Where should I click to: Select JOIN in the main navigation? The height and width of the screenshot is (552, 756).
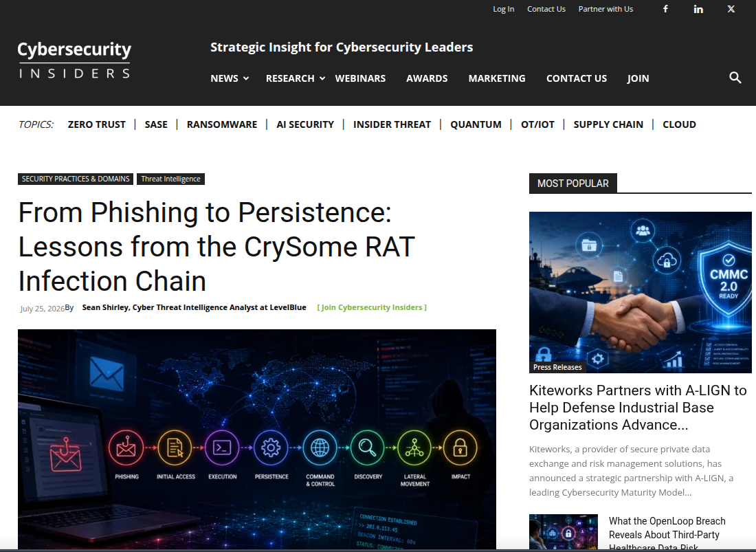[638, 78]
